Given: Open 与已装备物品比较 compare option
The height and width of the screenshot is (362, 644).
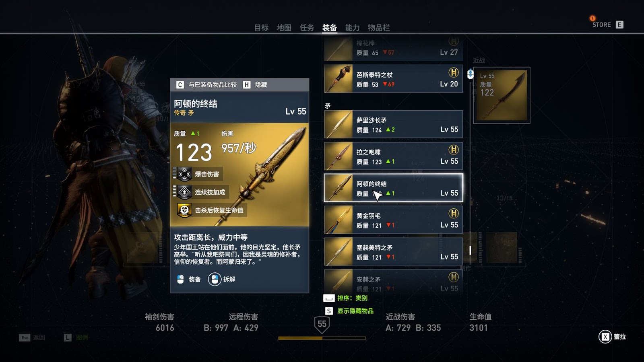Looking at the screenshot, I should [206, 85].
